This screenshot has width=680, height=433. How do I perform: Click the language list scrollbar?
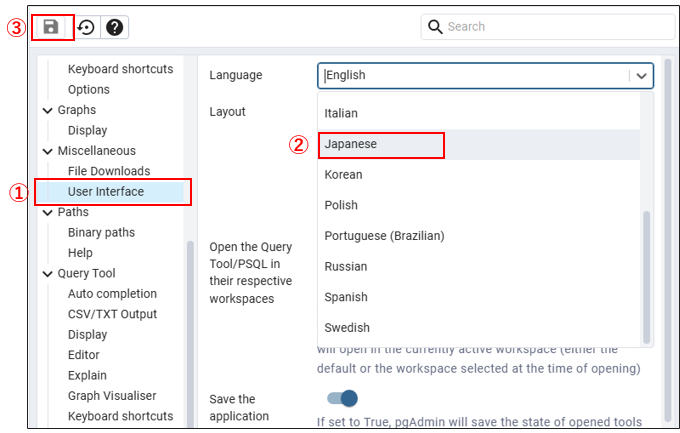pyautogui.click(x=646, y=275)
